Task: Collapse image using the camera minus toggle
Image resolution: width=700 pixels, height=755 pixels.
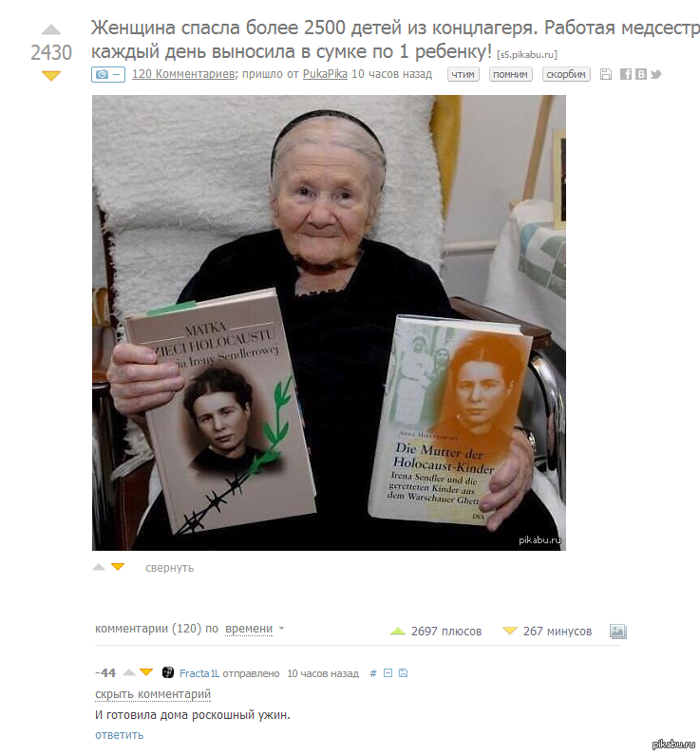Action: tap(108, 74)
